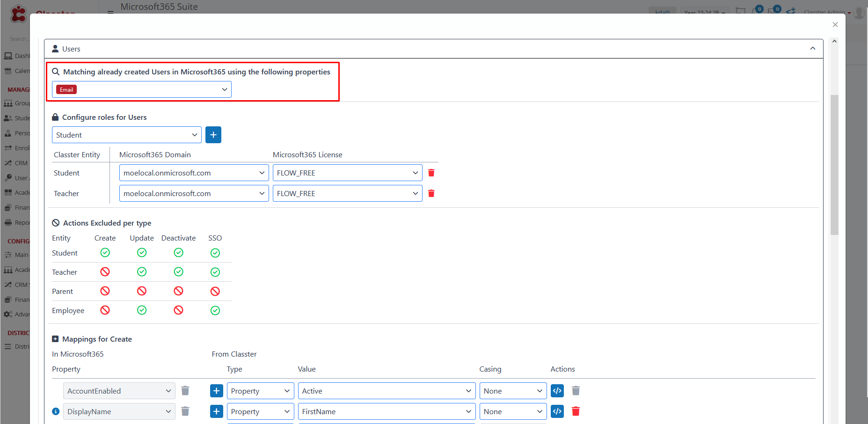Click the Users section header
The image size is (868, 424).
(x=434, y=49)
